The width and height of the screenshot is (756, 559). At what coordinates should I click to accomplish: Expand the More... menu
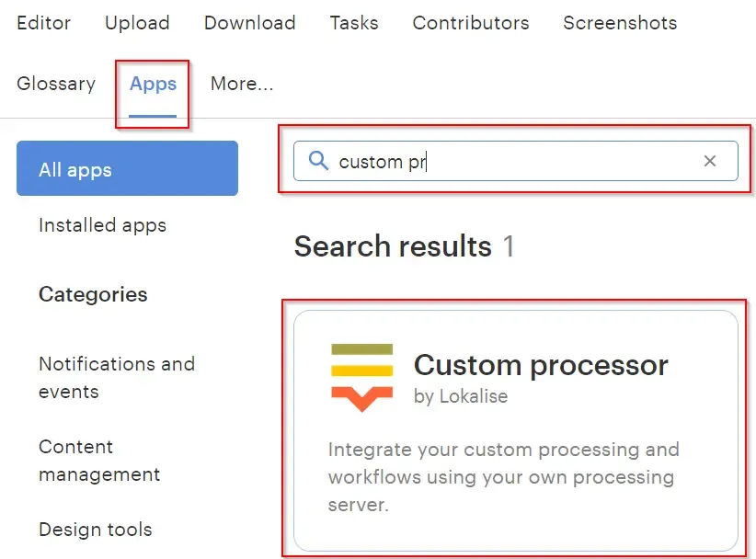click(242, 84)
